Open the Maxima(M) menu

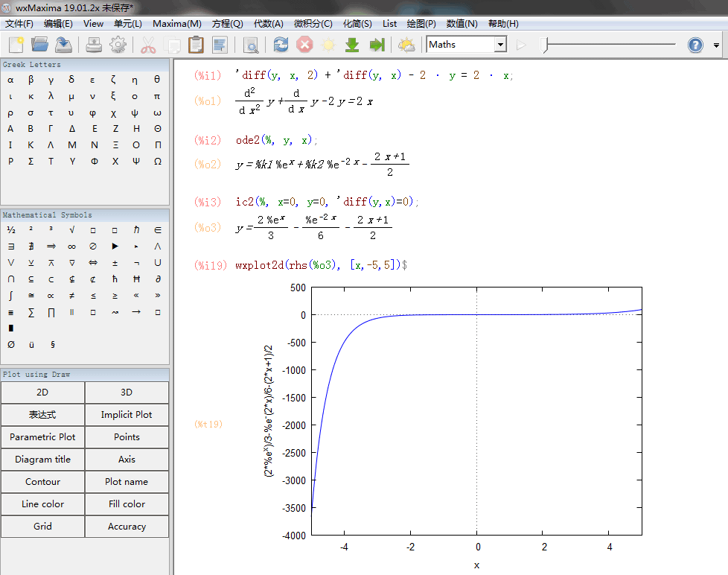[177, 24]
